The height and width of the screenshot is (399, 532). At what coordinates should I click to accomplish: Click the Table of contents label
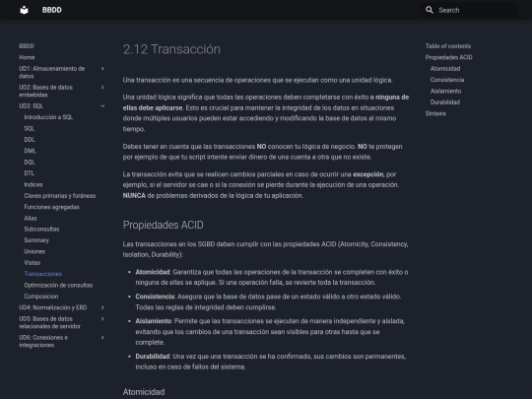tap(448, 46)
